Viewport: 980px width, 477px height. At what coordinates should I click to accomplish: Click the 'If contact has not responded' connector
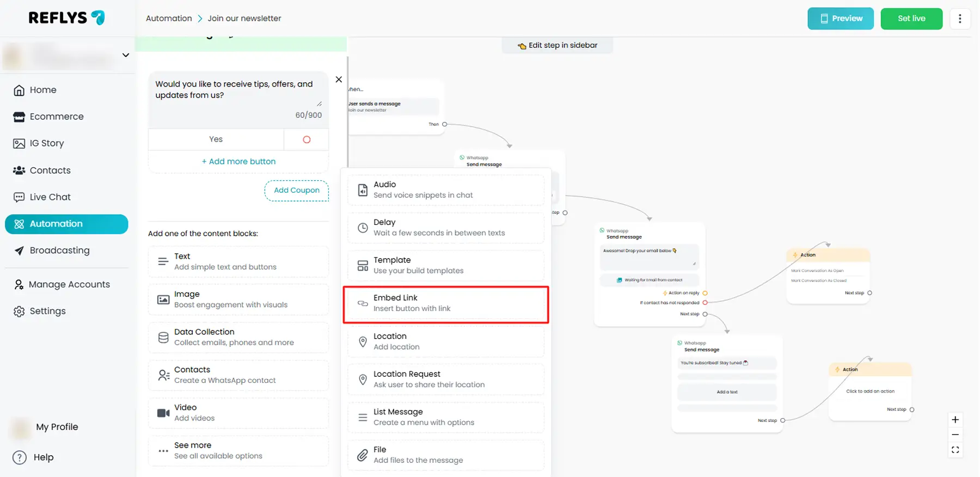tap(705, 303)
